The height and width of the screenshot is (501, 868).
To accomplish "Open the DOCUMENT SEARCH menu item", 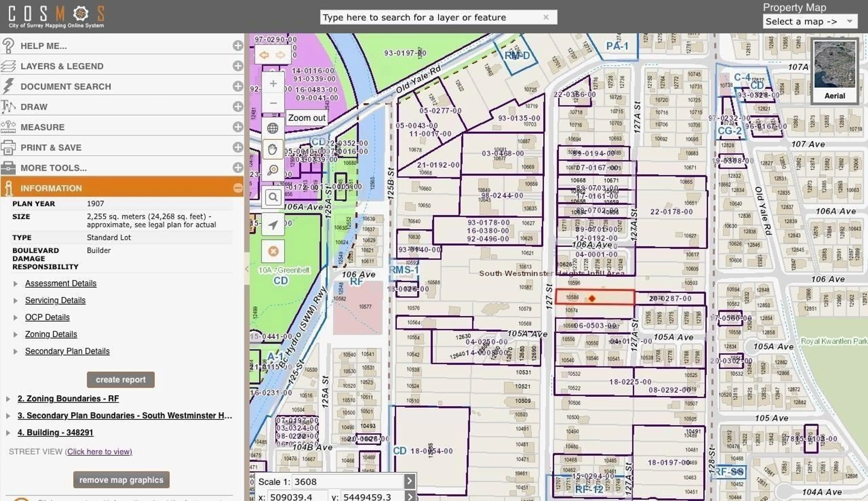I will [65, 86].
